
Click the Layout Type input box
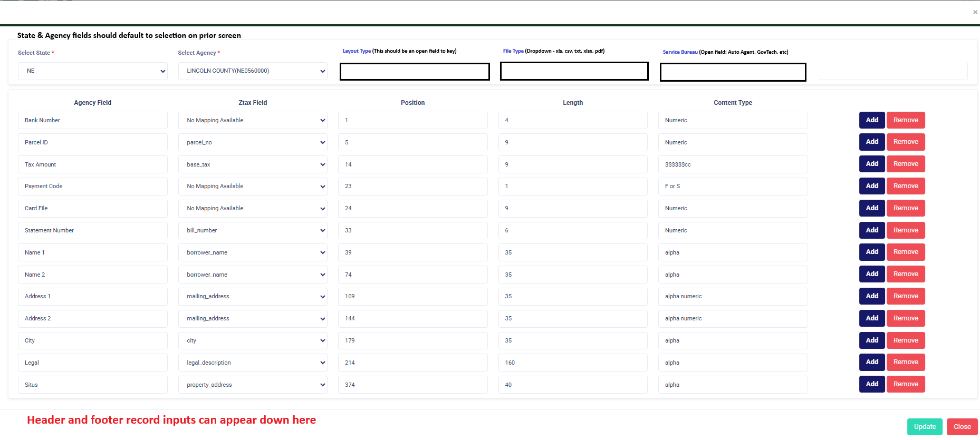tap(415, 72)
